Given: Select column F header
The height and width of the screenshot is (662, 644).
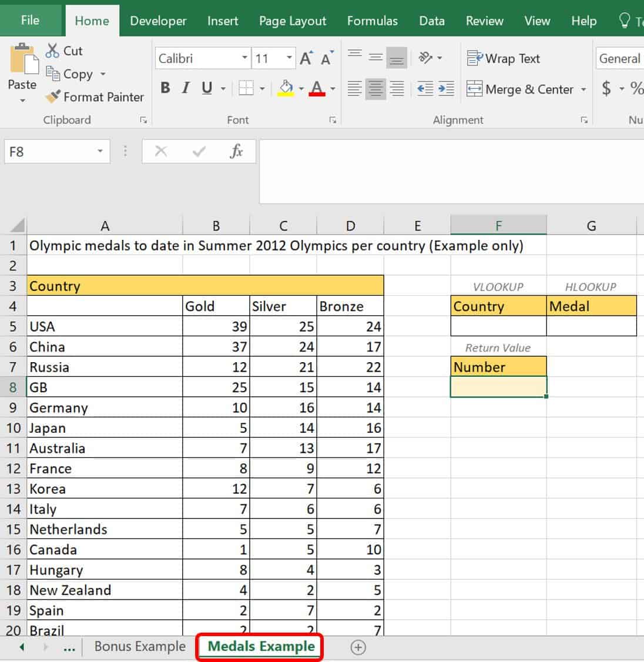Looking at the screenshot, I should (498, 225).
